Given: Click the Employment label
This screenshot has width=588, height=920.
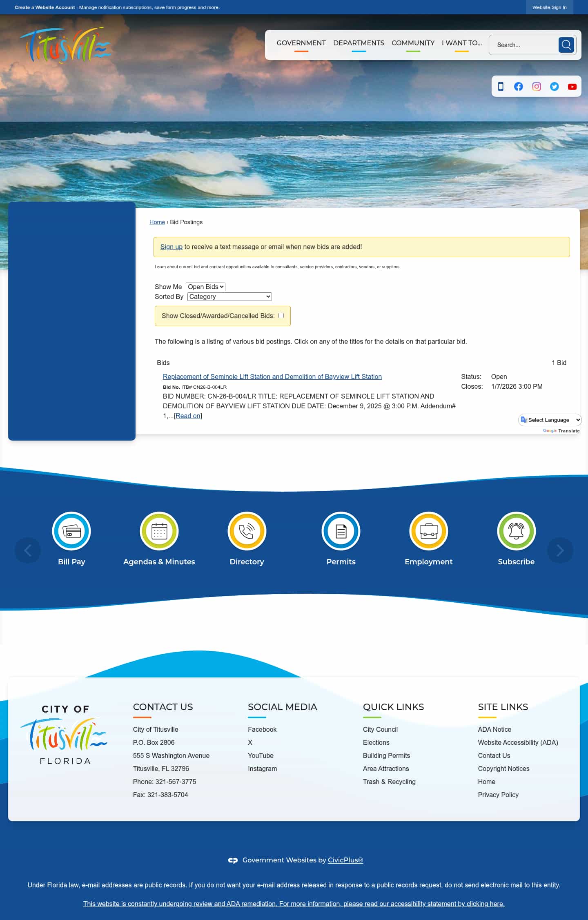Looking at the screenshot, I should click(429, 561).
